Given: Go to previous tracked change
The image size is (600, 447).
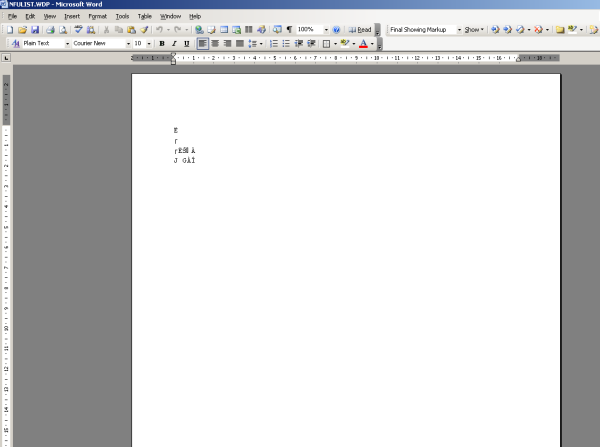Looking at the screenshot, I should pyautogui.click(x=495, y=29).
